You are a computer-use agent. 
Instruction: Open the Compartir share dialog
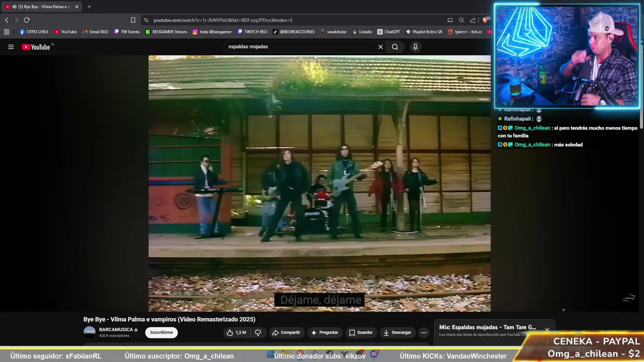coord(286,332)
